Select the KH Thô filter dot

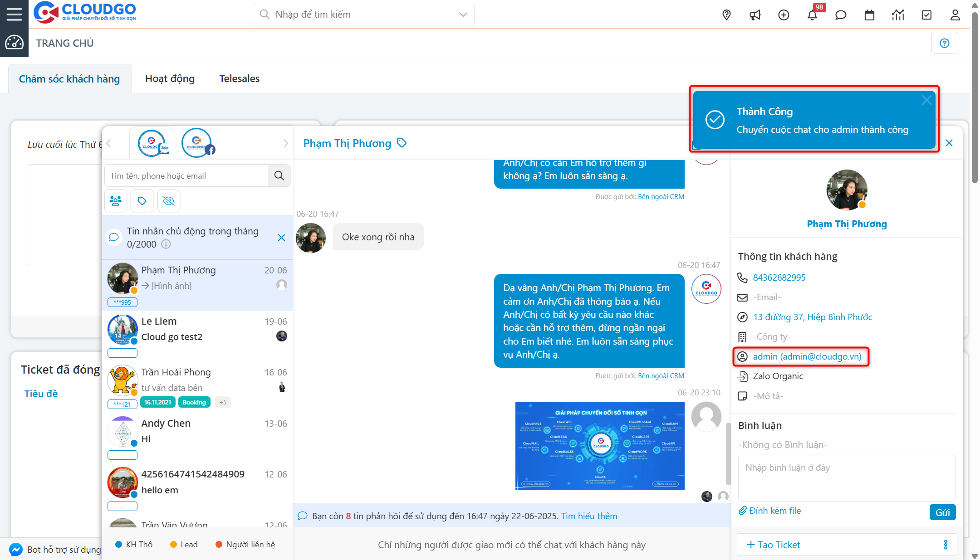point(118,544)
